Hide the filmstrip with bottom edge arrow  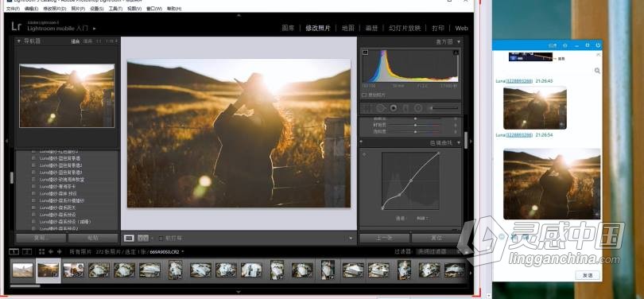click(x=239, y=291)
